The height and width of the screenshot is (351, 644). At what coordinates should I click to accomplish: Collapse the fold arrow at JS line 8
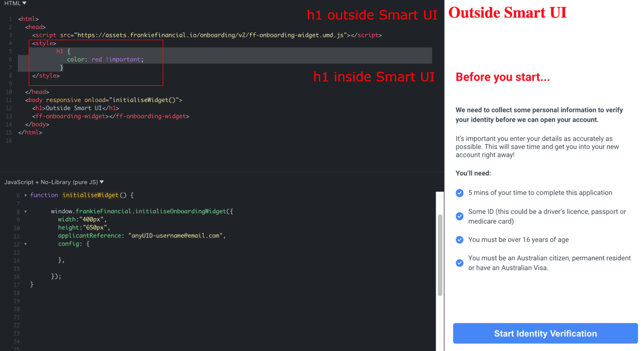(25, 212)
